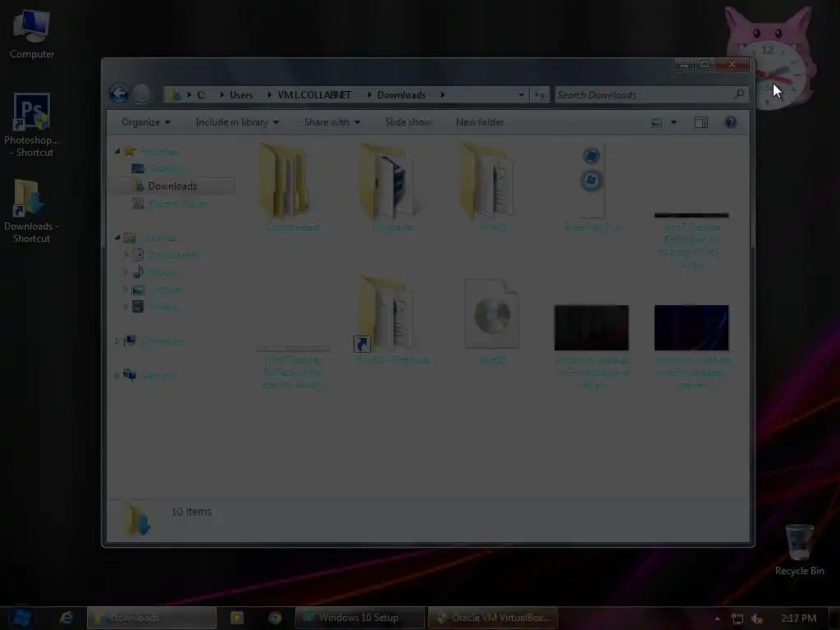Open the Computer desktop icon
The width and height of the screenshot is (840, 630).
tap(32, 34)
